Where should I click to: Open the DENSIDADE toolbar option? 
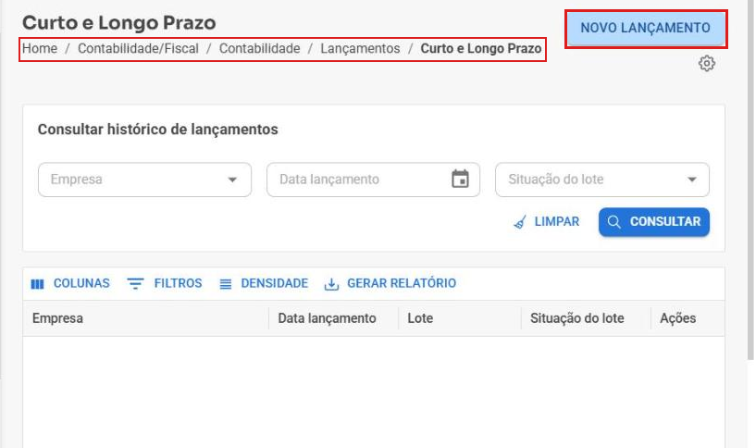(264, 284)
